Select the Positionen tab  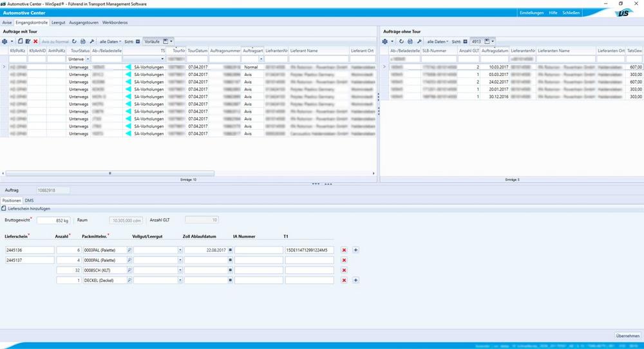(12, 200)
